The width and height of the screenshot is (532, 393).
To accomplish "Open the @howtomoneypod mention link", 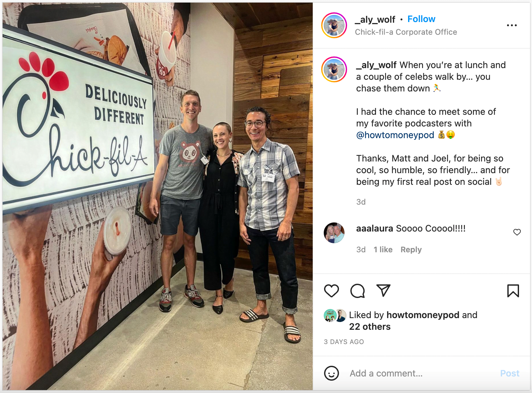I will coord(395,135).
